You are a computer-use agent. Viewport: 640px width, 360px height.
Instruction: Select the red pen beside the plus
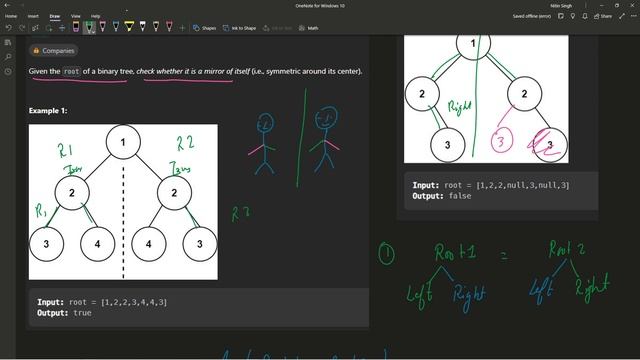click(x=169, y=27)
